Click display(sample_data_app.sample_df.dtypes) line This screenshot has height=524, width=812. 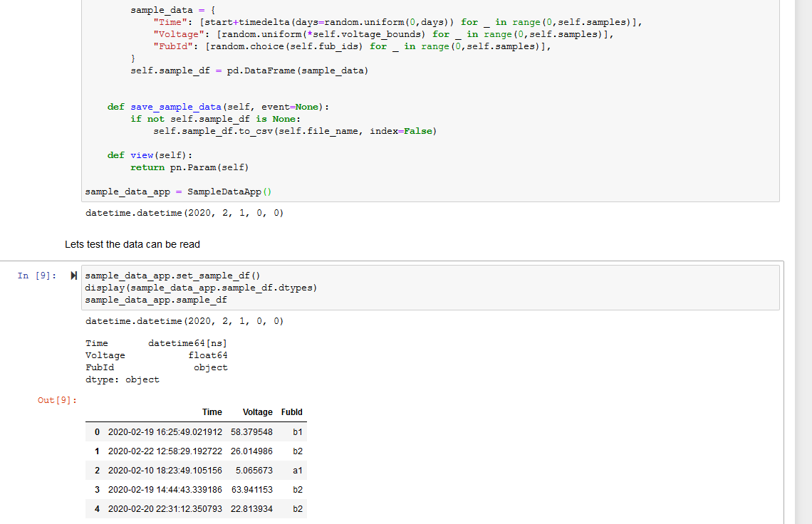pyautogui.click(x=201, y=288)
